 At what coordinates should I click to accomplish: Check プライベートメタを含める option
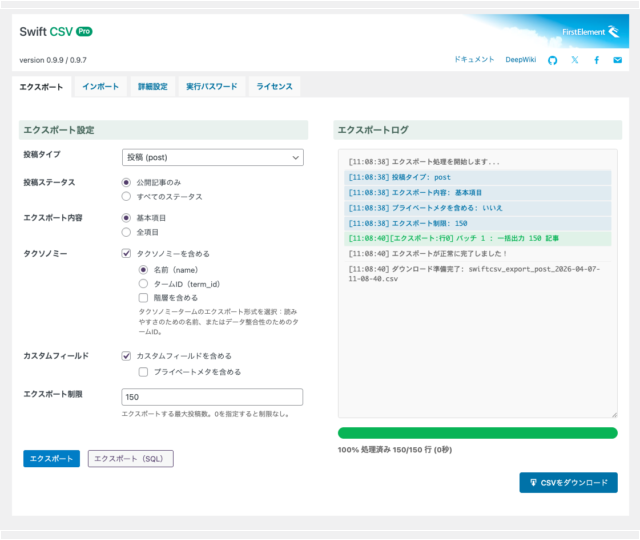[x=144, y=371]
